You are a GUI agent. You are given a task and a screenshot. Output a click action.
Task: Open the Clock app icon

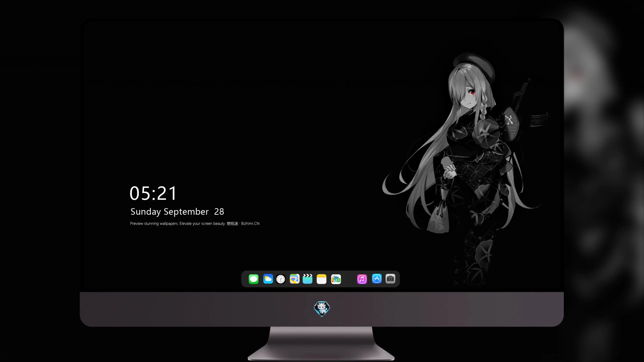pos(281,279)
